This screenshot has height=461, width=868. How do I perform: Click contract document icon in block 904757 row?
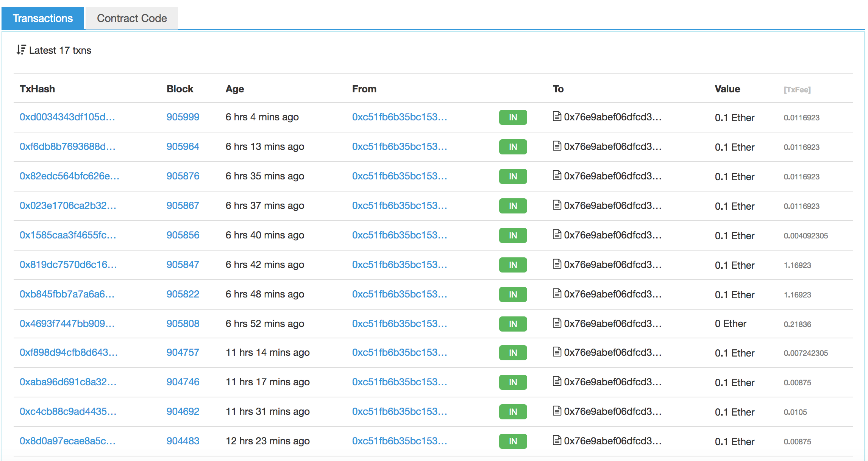(557, 352)
